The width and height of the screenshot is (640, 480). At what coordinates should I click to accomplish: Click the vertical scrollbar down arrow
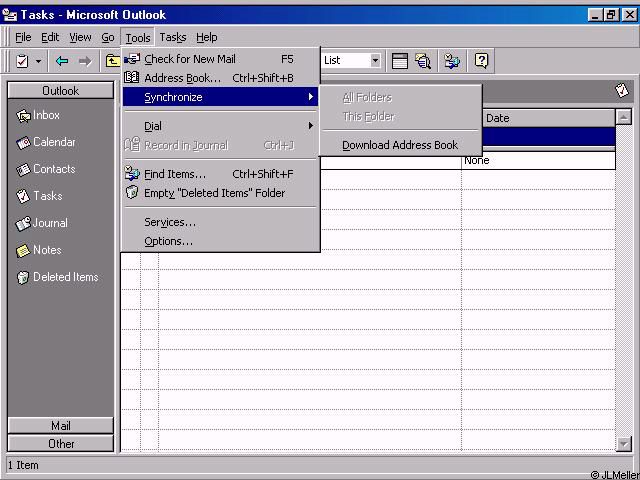(x=624, y=443)
